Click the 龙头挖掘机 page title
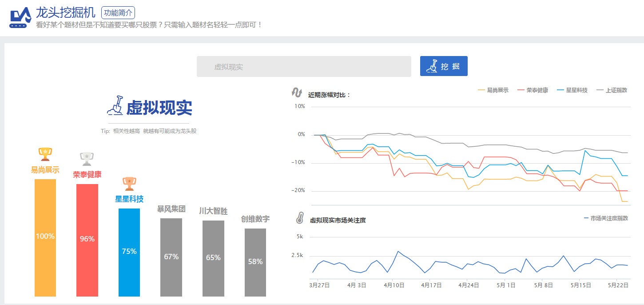This screenshot has height=305, width=644. pyautogui.click(x=66, y=12)
